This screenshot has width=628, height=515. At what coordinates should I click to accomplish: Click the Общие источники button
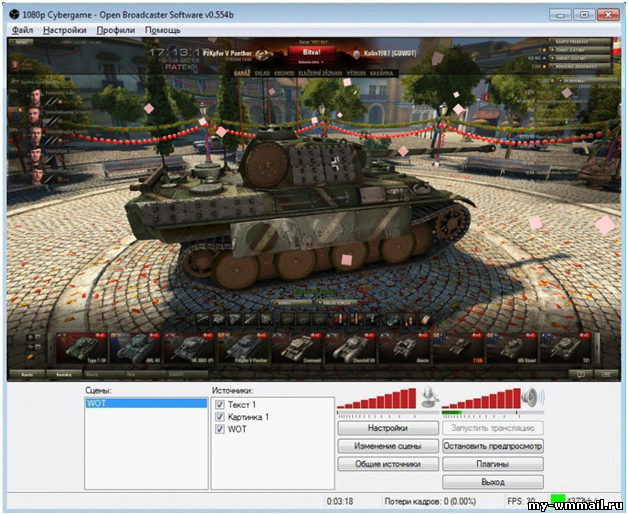388,464
